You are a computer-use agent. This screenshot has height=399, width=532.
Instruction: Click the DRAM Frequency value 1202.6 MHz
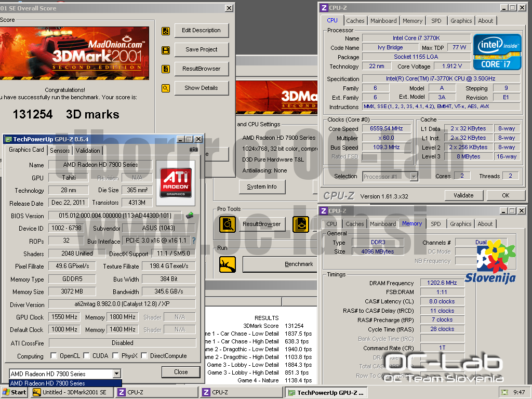tap(442, 283)
